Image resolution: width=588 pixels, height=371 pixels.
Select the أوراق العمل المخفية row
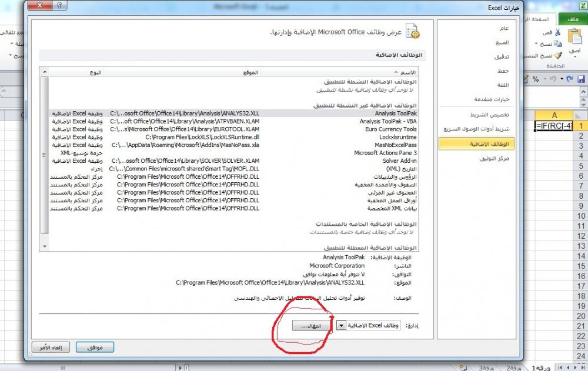pos(233,200)
